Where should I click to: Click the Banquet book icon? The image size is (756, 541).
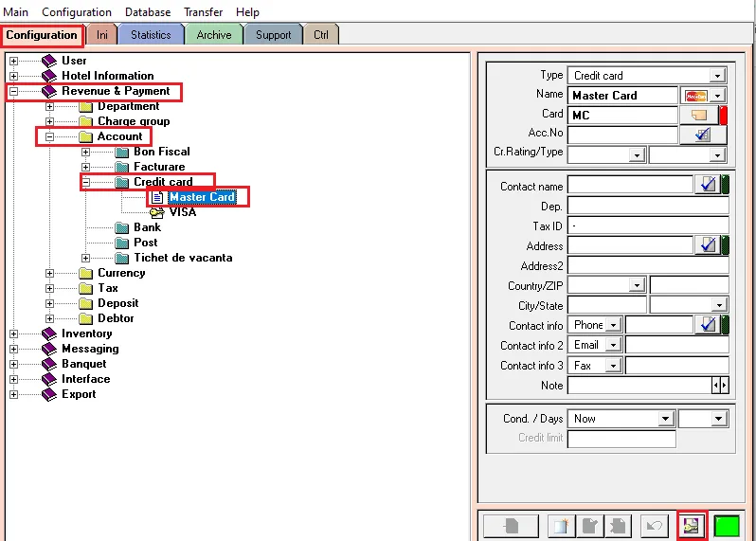click(49, 364)
